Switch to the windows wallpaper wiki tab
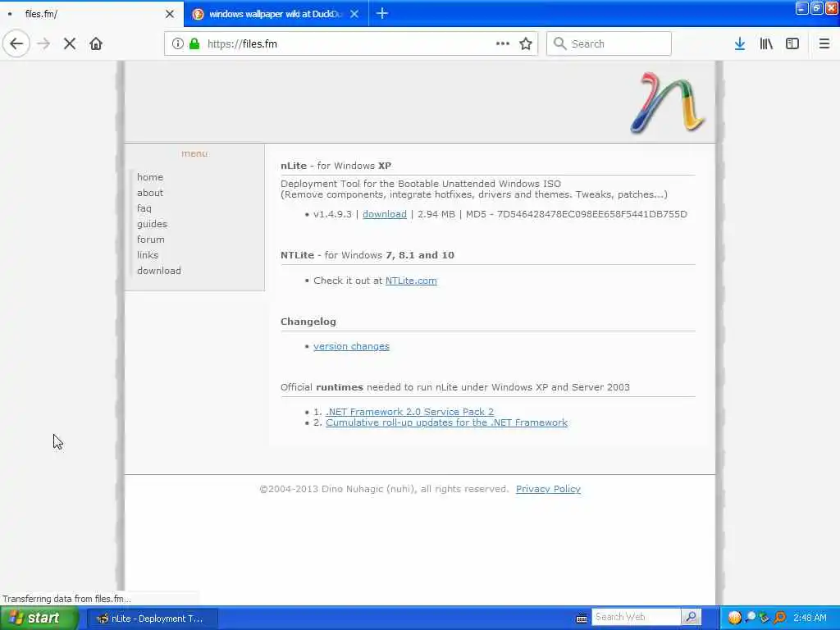840x630 pixels. click(x=276, y=14)
